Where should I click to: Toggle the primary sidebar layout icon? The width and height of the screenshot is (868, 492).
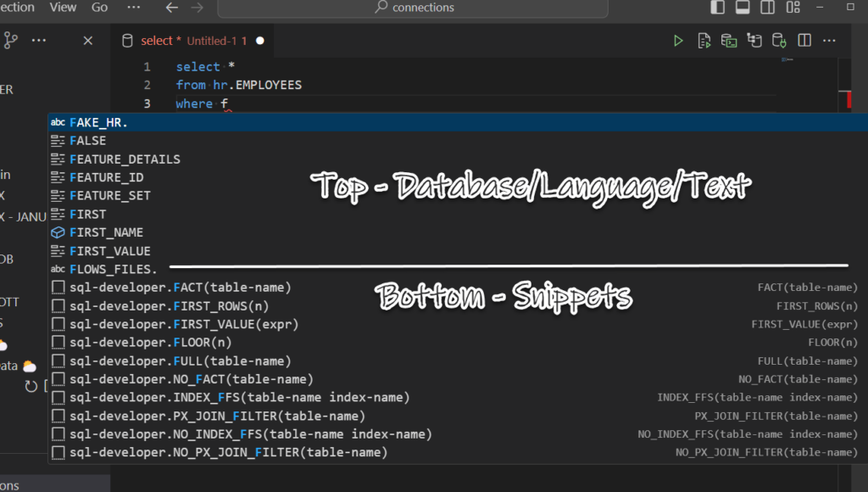coord(717,7)
